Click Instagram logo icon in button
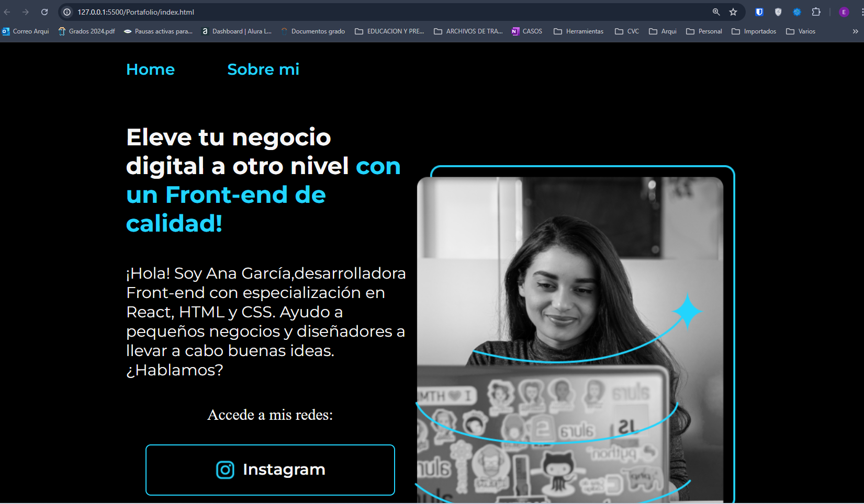The width and height of the screenshot is (864, 504). point(225,469)
